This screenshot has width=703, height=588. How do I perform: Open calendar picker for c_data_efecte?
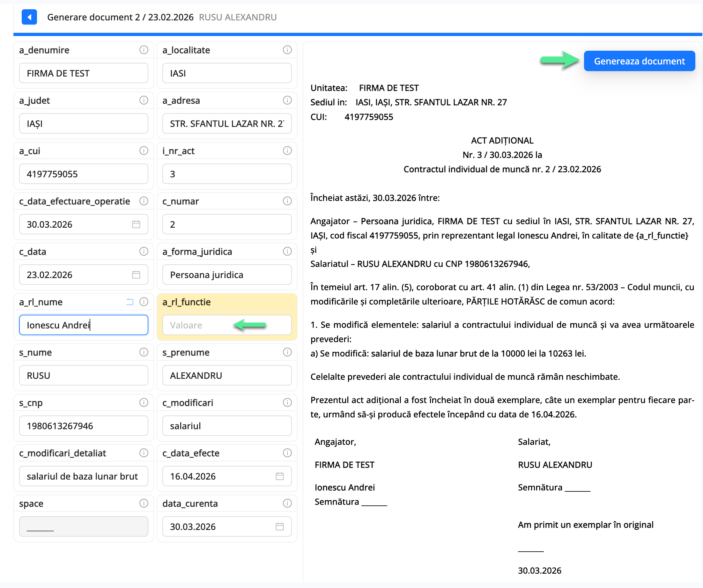280,476
